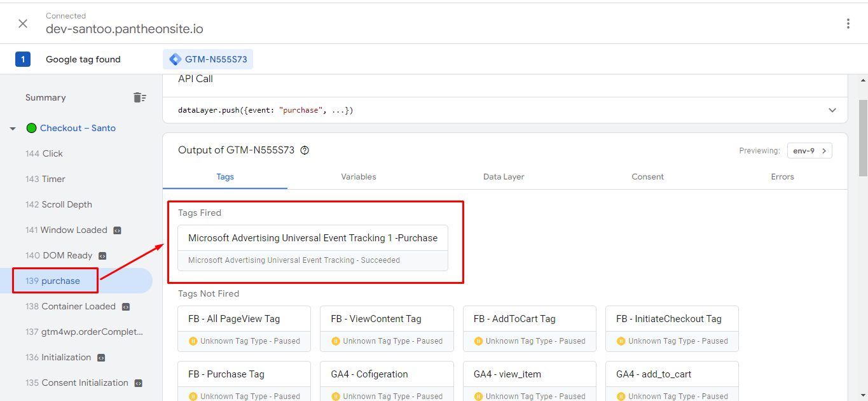
Task: Switch to the Errors tab
Action: click(782, 176)
